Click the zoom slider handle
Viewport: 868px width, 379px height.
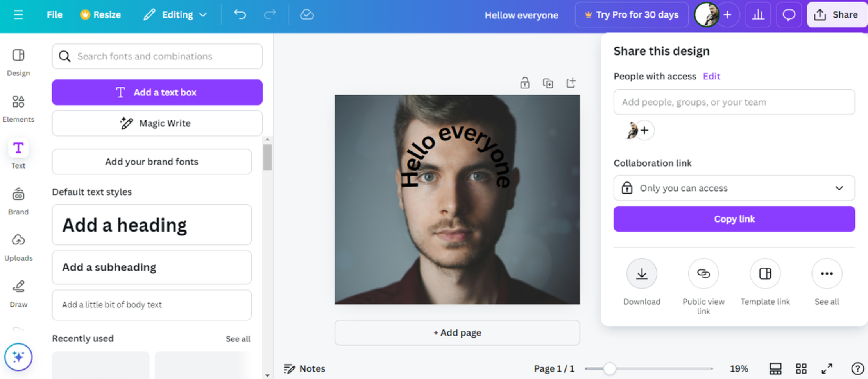point(609,368)
